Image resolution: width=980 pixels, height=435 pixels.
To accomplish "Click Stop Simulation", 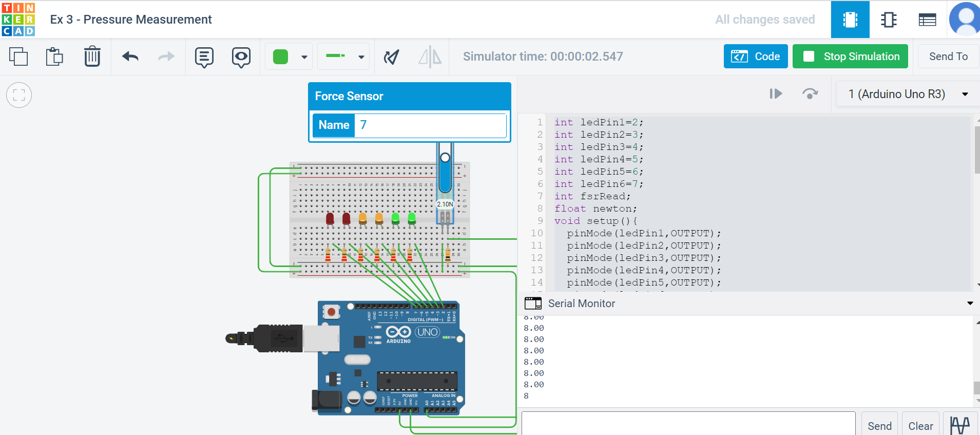I will pyautogui.click(x=850, y=56).
